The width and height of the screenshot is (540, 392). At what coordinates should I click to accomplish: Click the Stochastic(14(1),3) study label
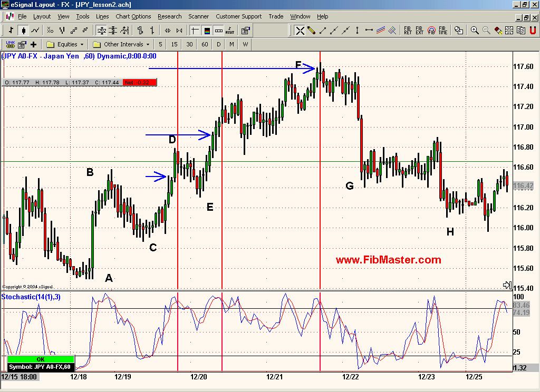pos(31,297)
